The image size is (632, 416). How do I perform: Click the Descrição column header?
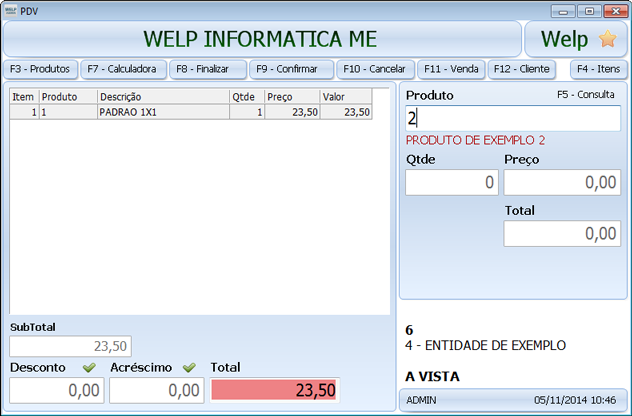[163, 97]
